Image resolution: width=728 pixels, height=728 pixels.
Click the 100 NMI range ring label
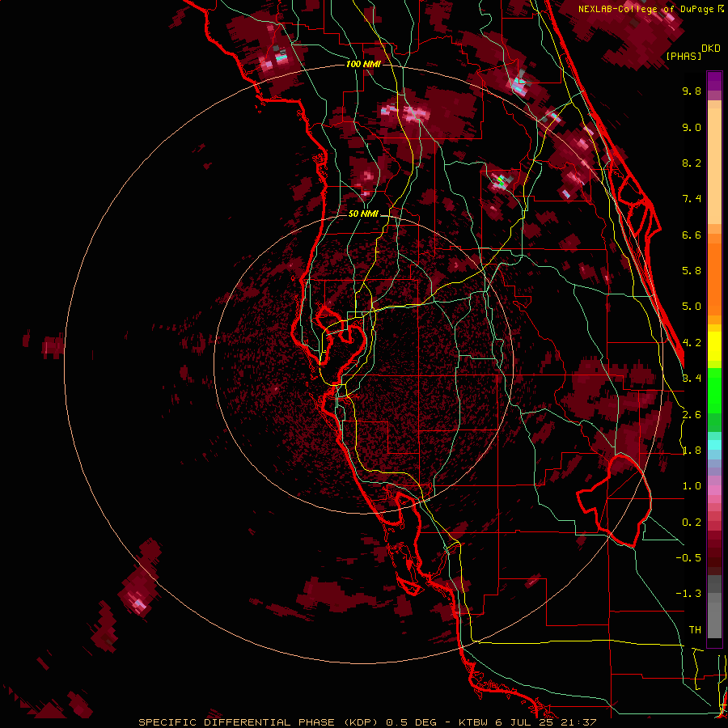tap(363, 64)
